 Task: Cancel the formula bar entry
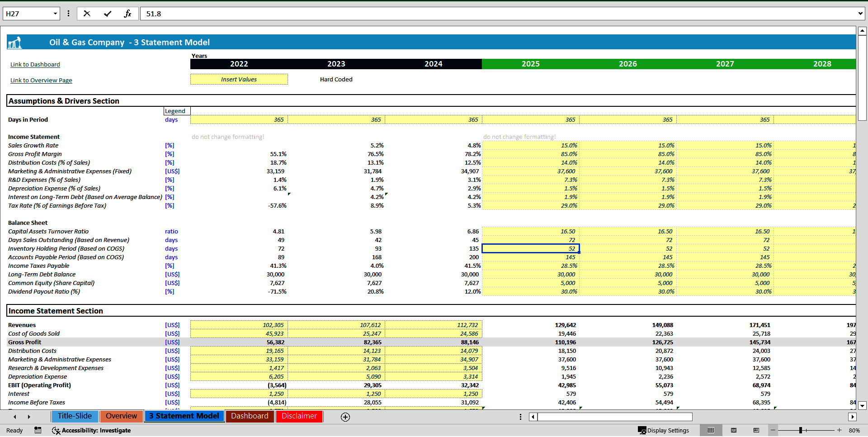[87, 14]
